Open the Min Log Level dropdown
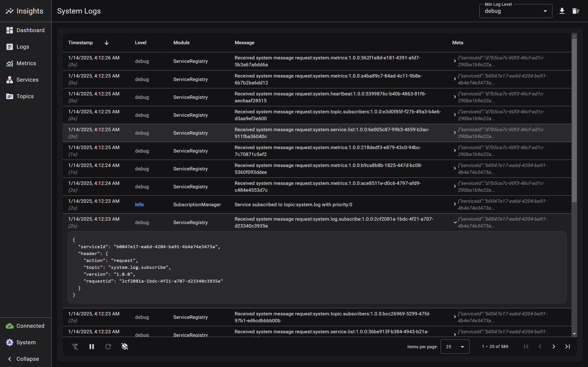The height and width of the screenshot is (367, 588). [x=515, y=11]
